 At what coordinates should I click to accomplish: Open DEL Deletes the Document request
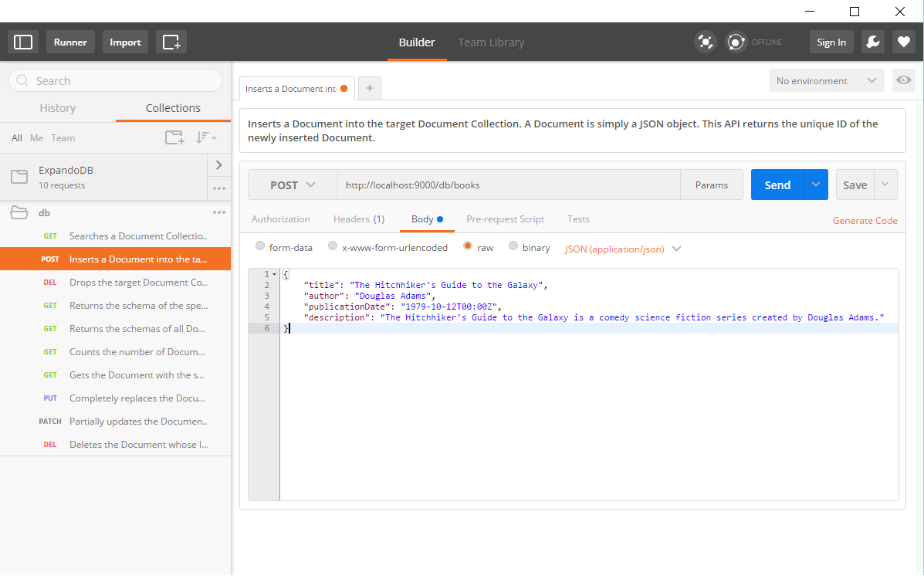pos(116,445)
